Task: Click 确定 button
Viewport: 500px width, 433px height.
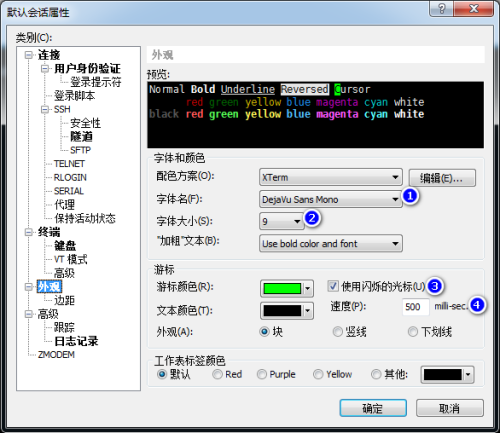Action: 373,408
